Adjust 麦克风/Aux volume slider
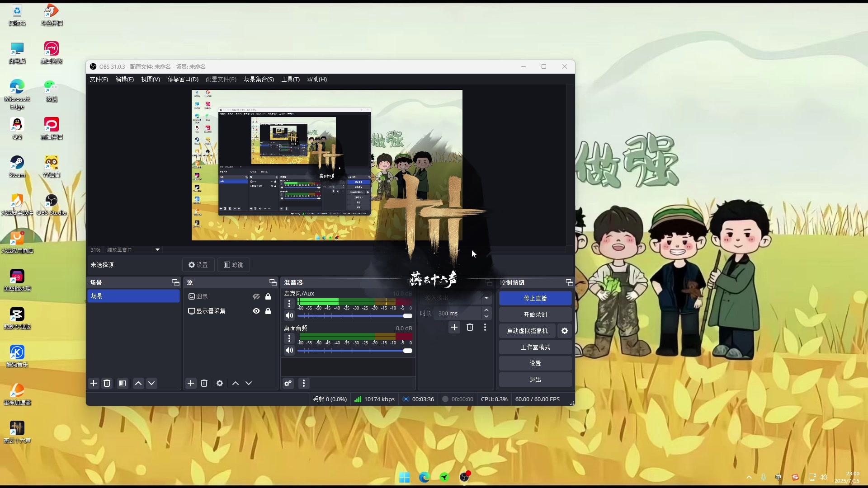 pos(355,316)
